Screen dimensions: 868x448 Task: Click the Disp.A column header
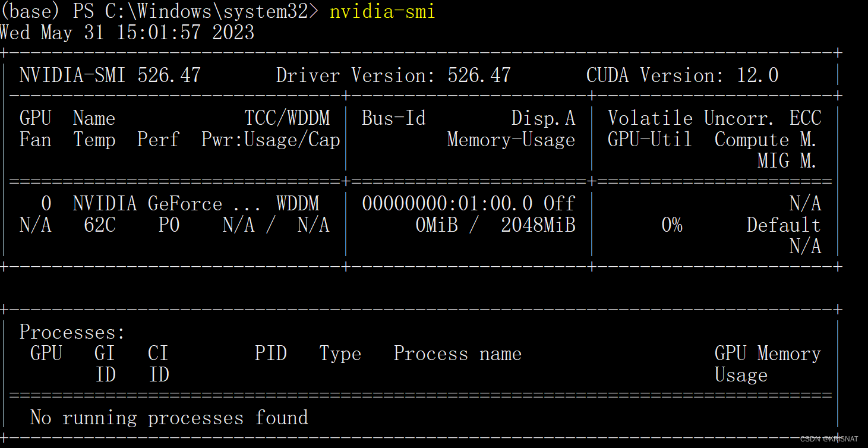(543, 118)
